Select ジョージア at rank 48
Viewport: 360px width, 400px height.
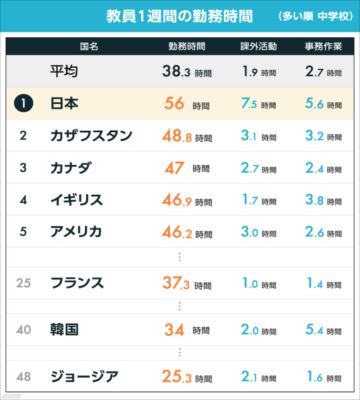click(84, 377)
